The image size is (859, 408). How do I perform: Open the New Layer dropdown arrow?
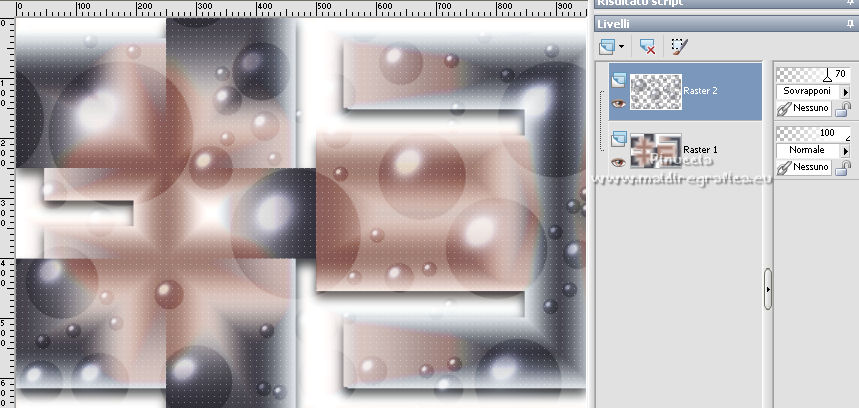pos(621,47)
